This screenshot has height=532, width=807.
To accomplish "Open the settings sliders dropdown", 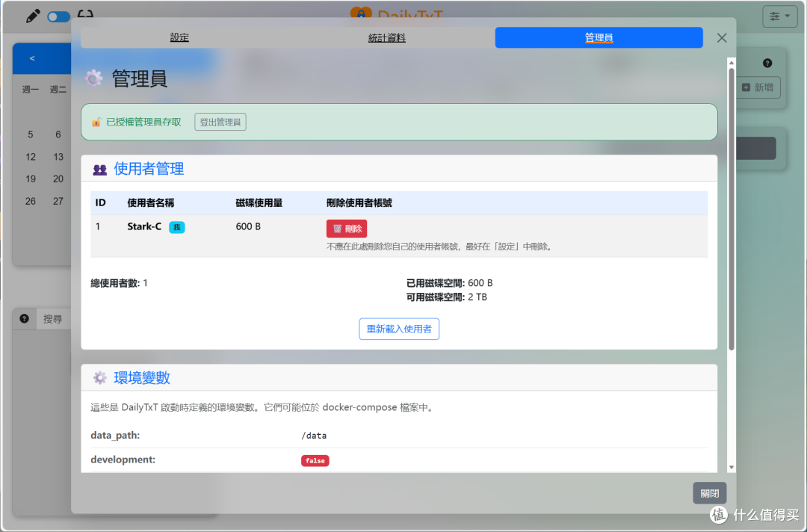I will [x=779, y=16].
